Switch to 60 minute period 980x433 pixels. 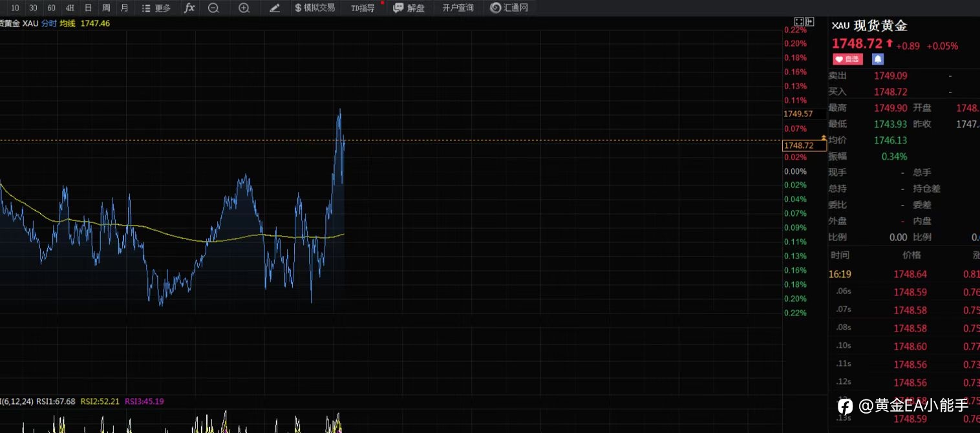(51, 8)
